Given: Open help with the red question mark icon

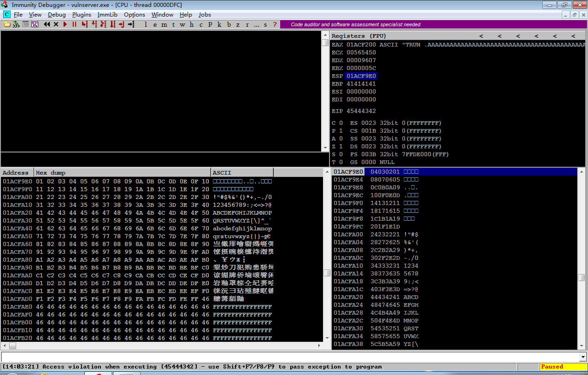Looking at the screenshot, I should coord(275,24).
